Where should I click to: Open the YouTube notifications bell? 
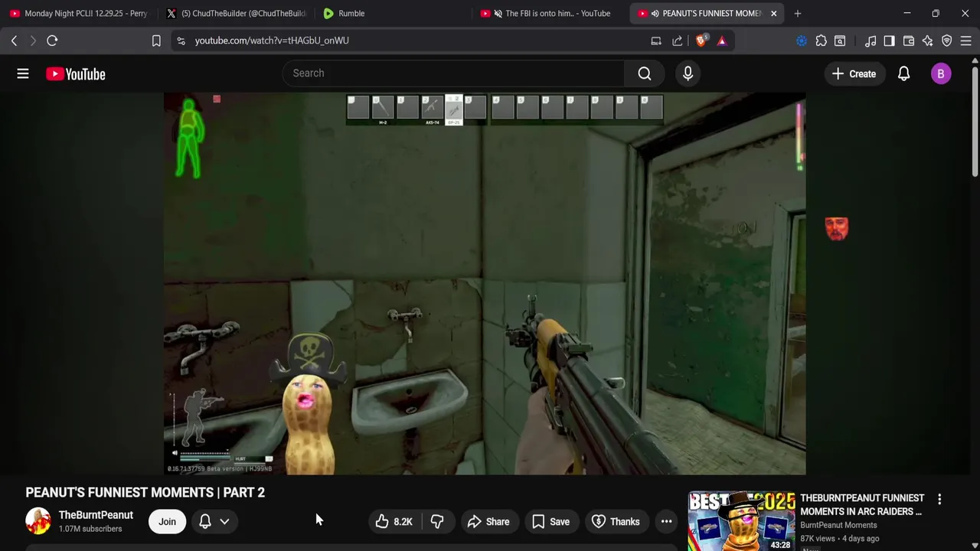tap(903, 73)
